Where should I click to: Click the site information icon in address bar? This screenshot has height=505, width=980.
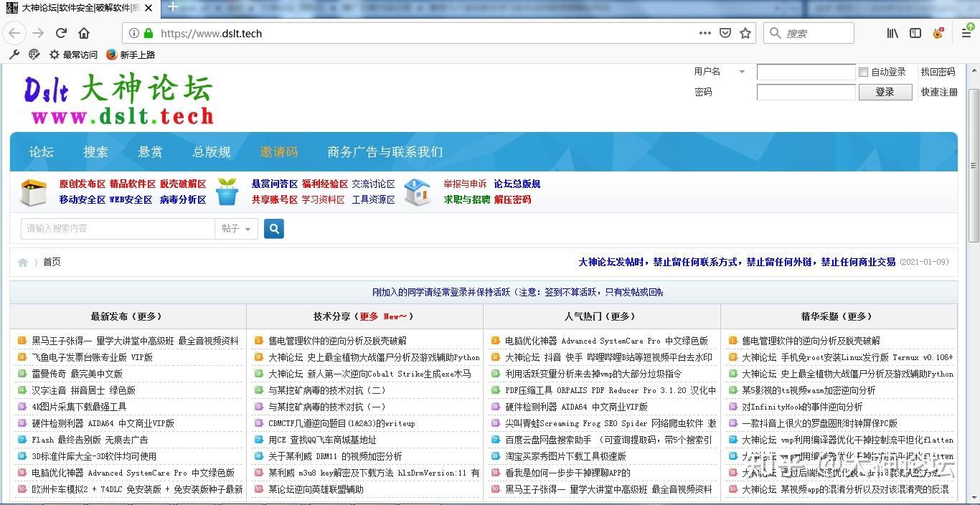click(x=134, y=33)
